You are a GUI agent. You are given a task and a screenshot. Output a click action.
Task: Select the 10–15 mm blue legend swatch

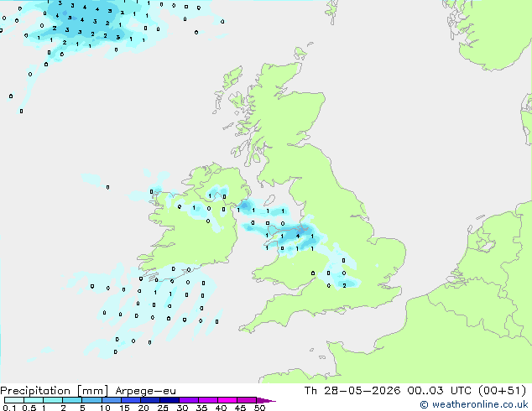point(112,400)
